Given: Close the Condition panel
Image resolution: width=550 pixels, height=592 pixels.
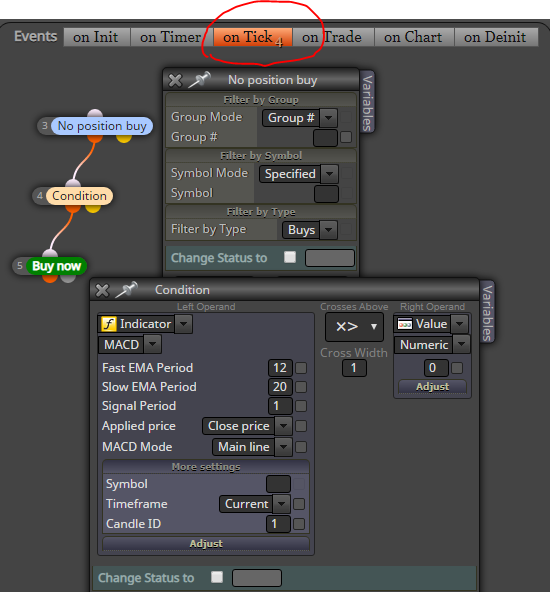Looking at the screenshot, I should 102,290.
